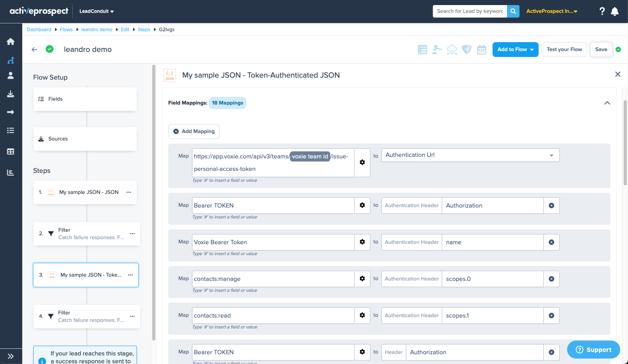Click the help question mark icon
The width and height of the screenshot is (628, 364).
point(602,11)
